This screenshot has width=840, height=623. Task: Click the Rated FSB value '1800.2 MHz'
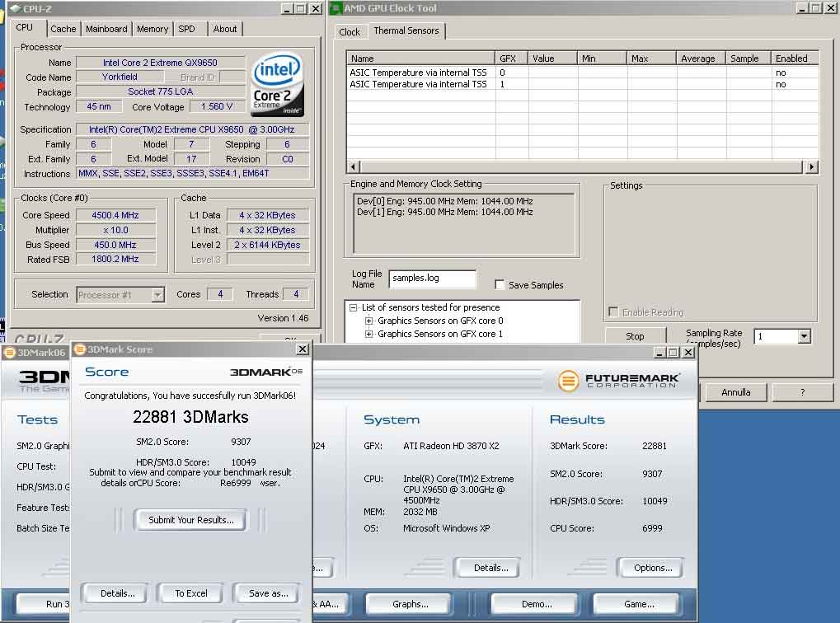pos(115,260)
